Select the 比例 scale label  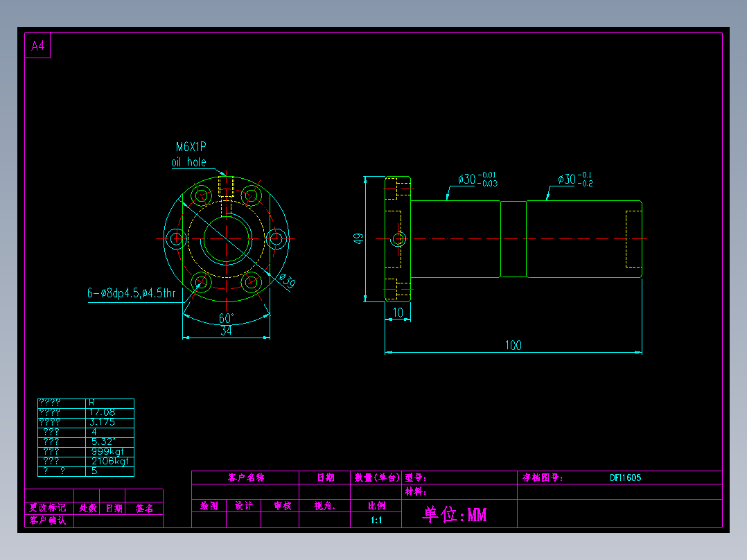pos(377,506)
